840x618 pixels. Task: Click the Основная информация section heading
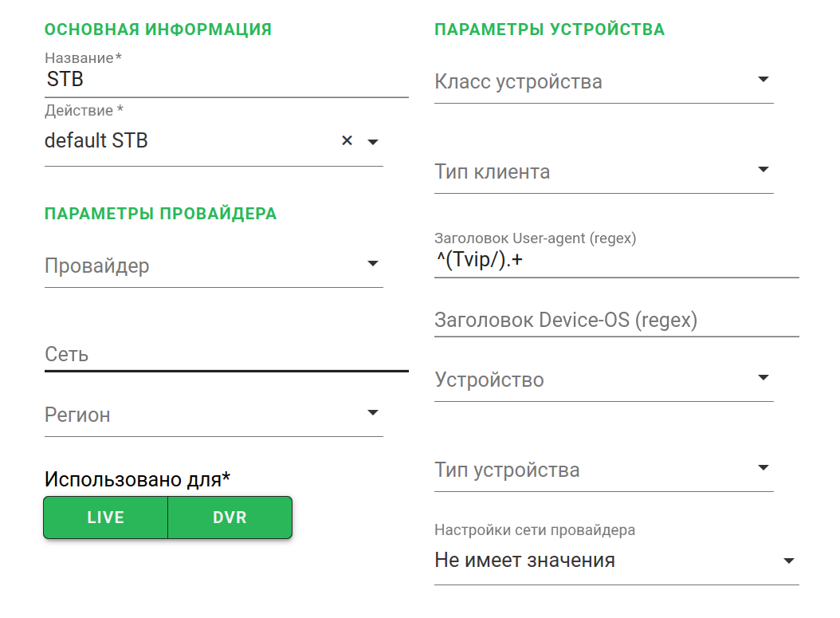tap(158, 30)
